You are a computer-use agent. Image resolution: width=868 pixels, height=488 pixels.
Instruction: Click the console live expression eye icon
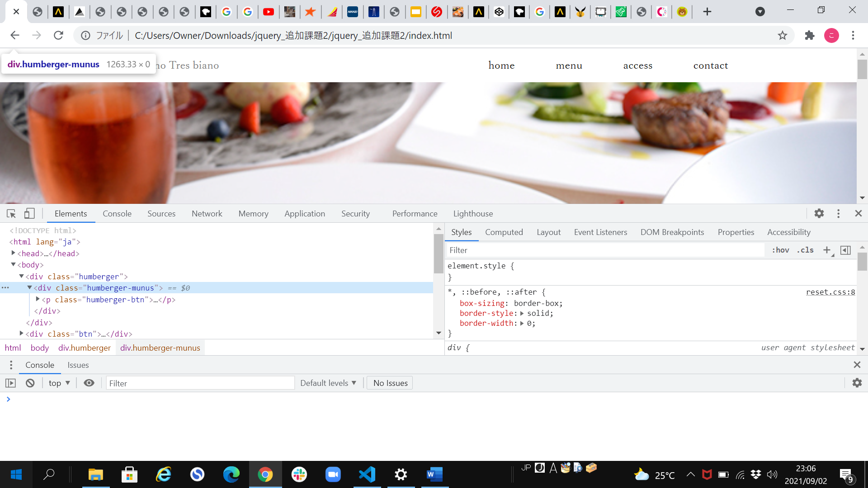coord(89,383)
